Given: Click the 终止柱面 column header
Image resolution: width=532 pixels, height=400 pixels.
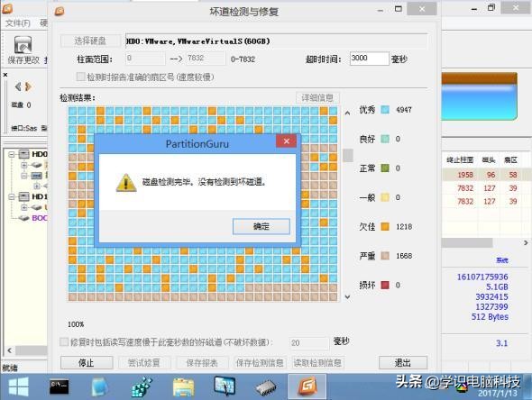Looking at the screenshot, I should point(460,160).
